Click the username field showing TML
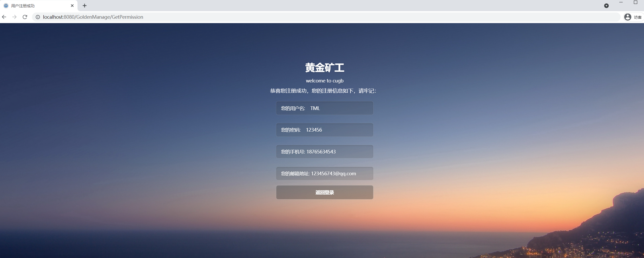 point(325,108)
